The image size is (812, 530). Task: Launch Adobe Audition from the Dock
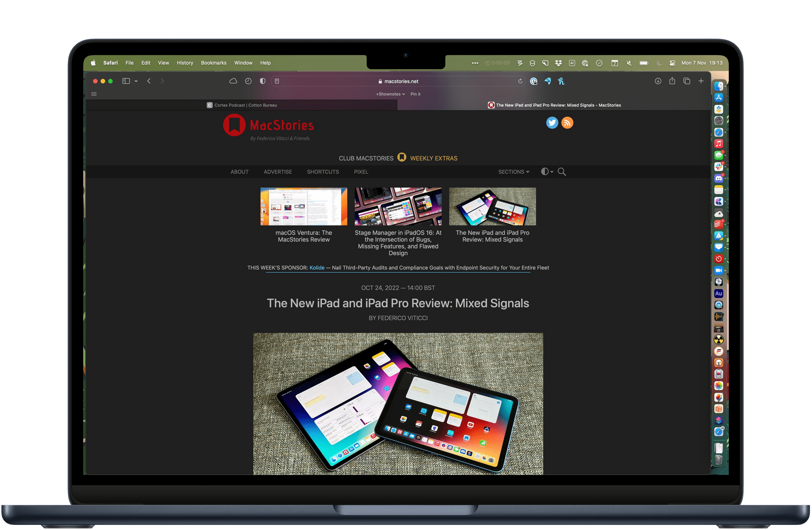click(x=718, y=294)
